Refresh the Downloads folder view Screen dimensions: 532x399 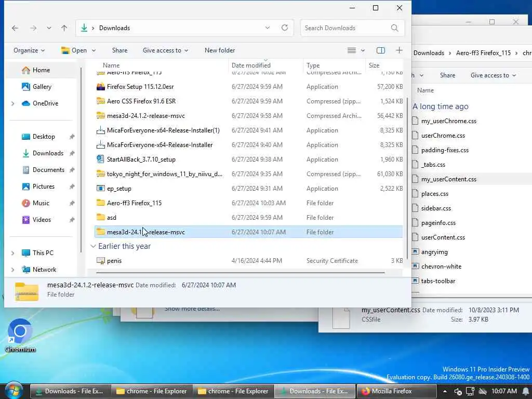(285, 28)
